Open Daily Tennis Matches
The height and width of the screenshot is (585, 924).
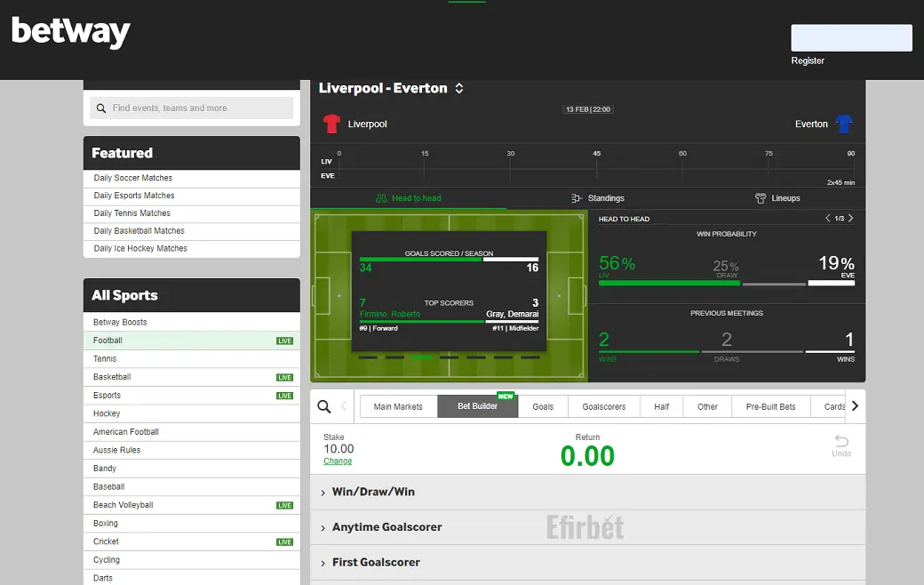(192, 213)
